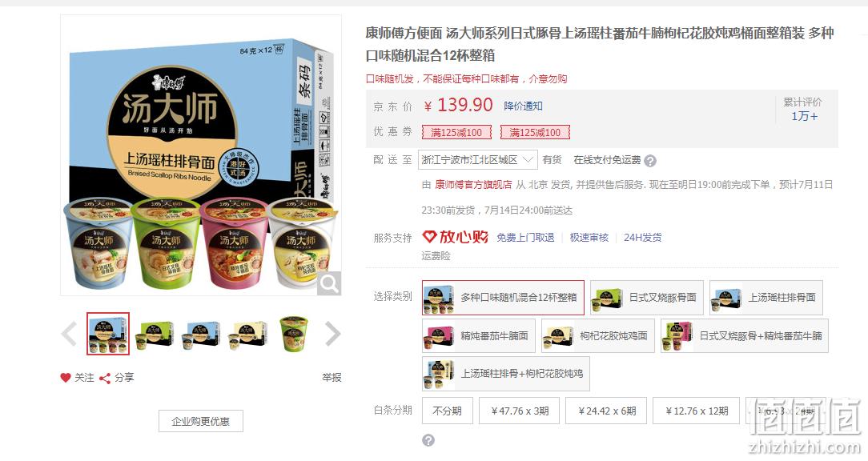Choose the ¥47.76 x 3期 installment option
This screenshot has height=461, width=868.
pyautogui.click(x=519, y=411)
